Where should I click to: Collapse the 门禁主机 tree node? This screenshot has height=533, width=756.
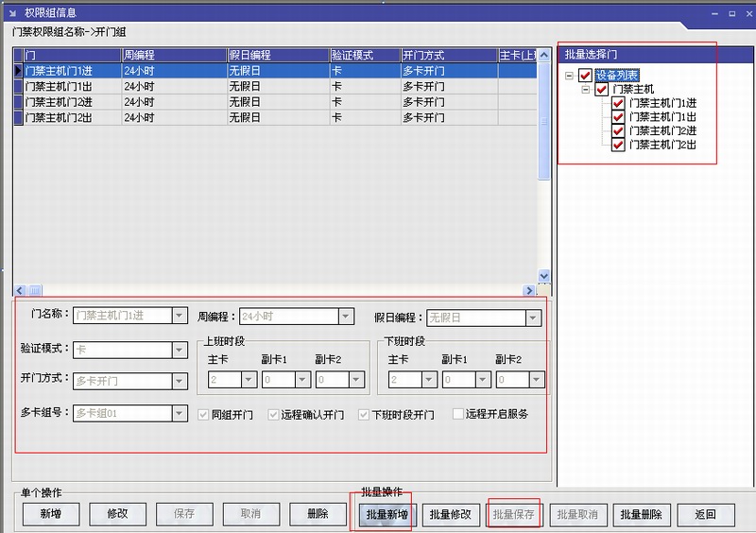(586, 90)
